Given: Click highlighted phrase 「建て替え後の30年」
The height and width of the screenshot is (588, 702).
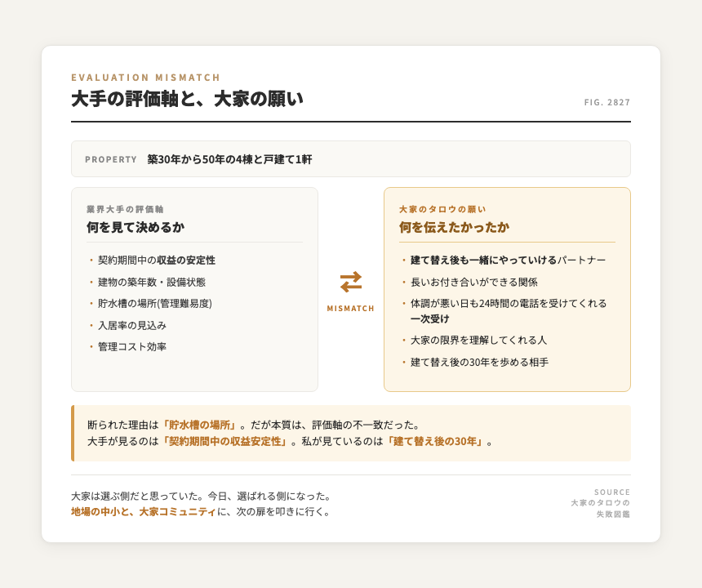Looking at the screenshot, I should [x=437, y=442].
